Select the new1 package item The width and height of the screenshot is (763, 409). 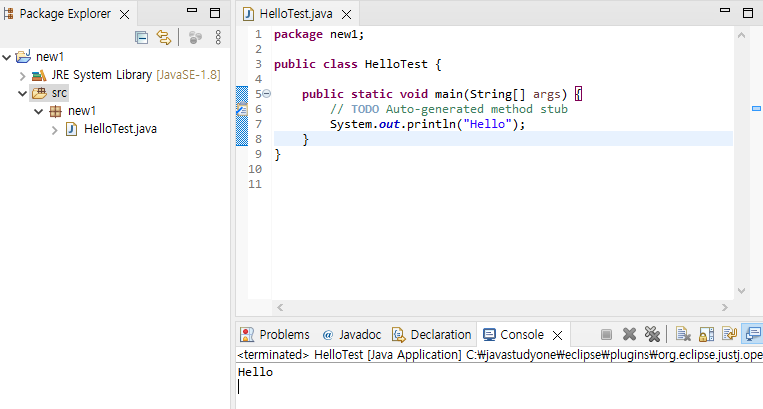tap(82, 111)
